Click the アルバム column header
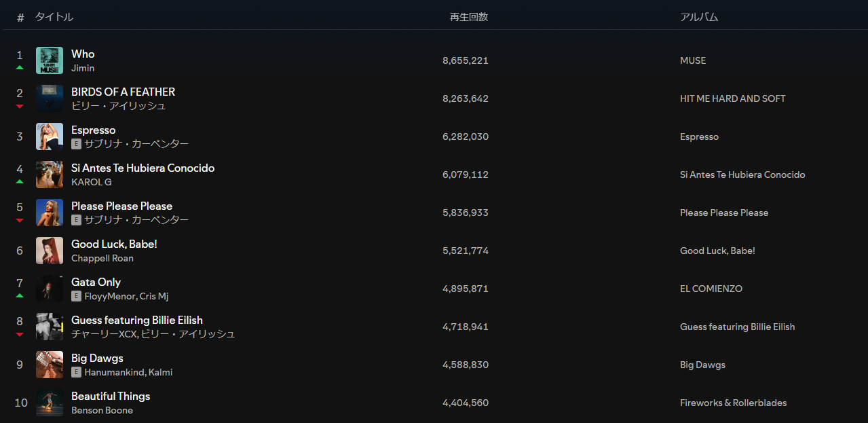Image resolution: width=868 pixels, height=423 pixels. click(699, 17)
